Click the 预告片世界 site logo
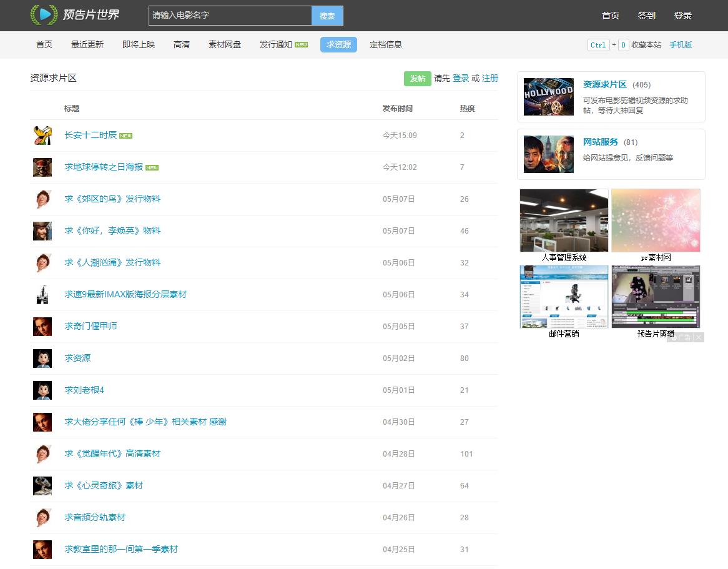This screenshot has height=569, width=728. (75, 15)
